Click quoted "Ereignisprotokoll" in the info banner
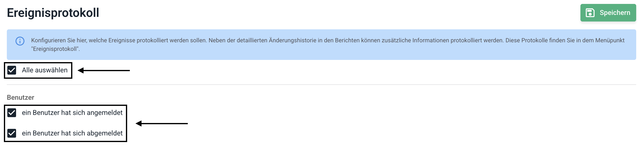The width and height of the screenshot is (644, 156). point(55,49)
